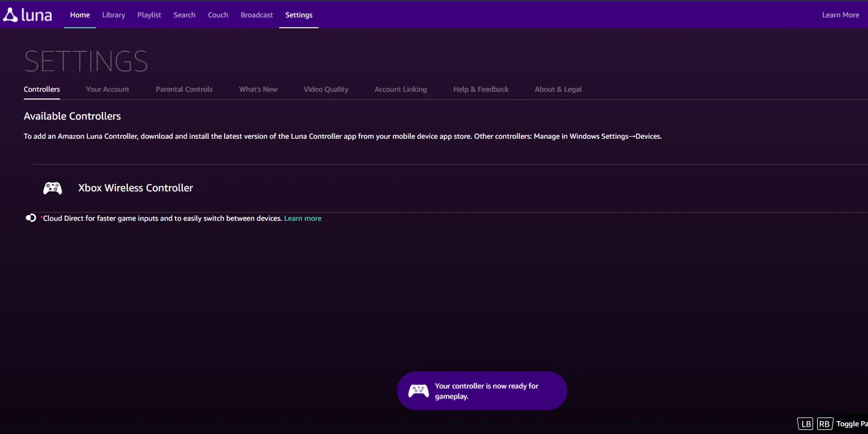Open the About & Legal tab

click(558, 89)
